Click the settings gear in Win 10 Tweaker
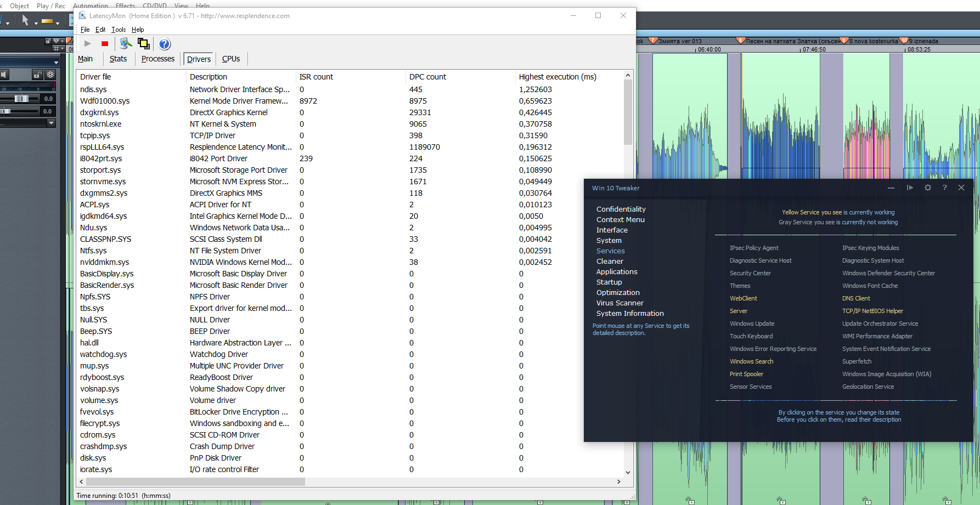Screen dimensions: 980x505 [928, 188]
